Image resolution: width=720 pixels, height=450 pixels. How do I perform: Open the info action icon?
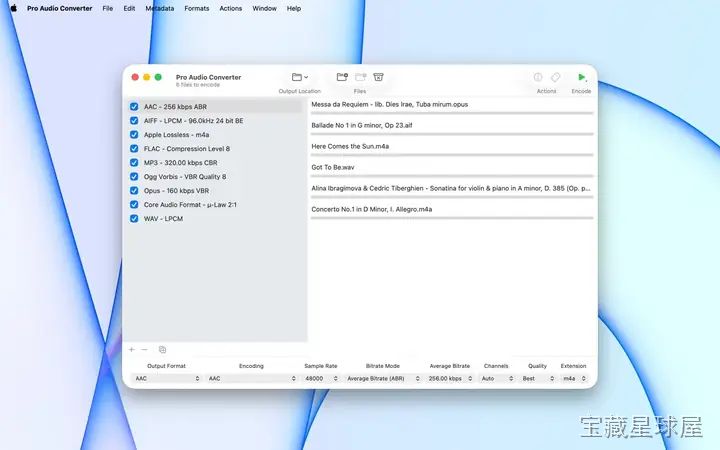[538, 77]
